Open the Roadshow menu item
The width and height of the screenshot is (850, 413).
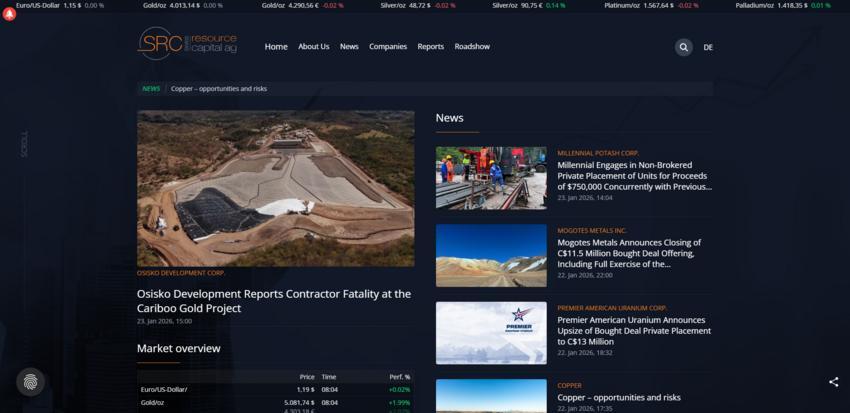pyautogui.click(x=472, y=47)
